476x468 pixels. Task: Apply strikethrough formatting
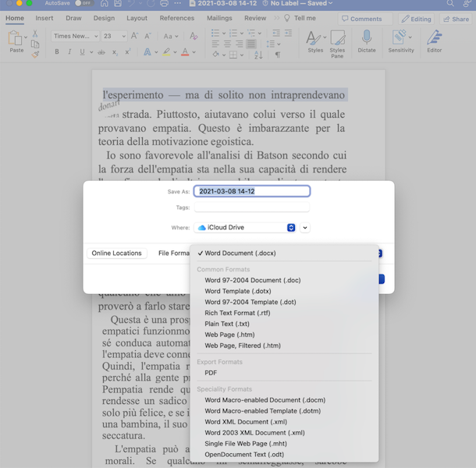101,52
